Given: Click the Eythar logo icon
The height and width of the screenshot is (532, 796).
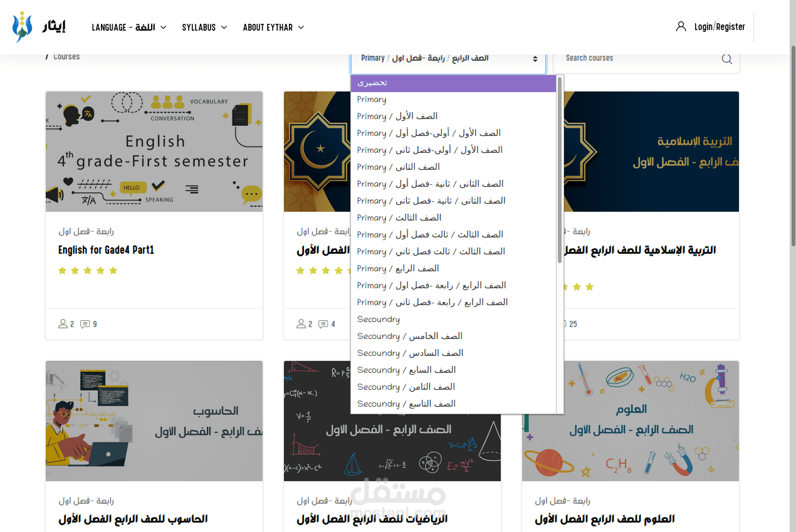Looking at the screenshot, I should [x=23, y=26].
